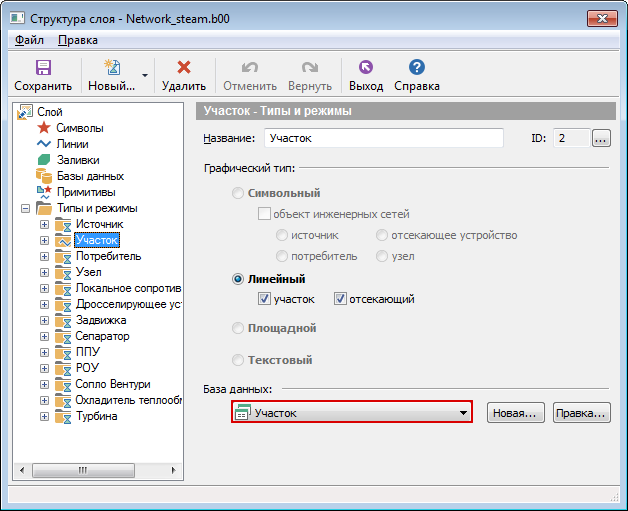The height and width of the screenshot is (511, 628).
Task: Open the Правка menu
Action: tap(78, 40)
